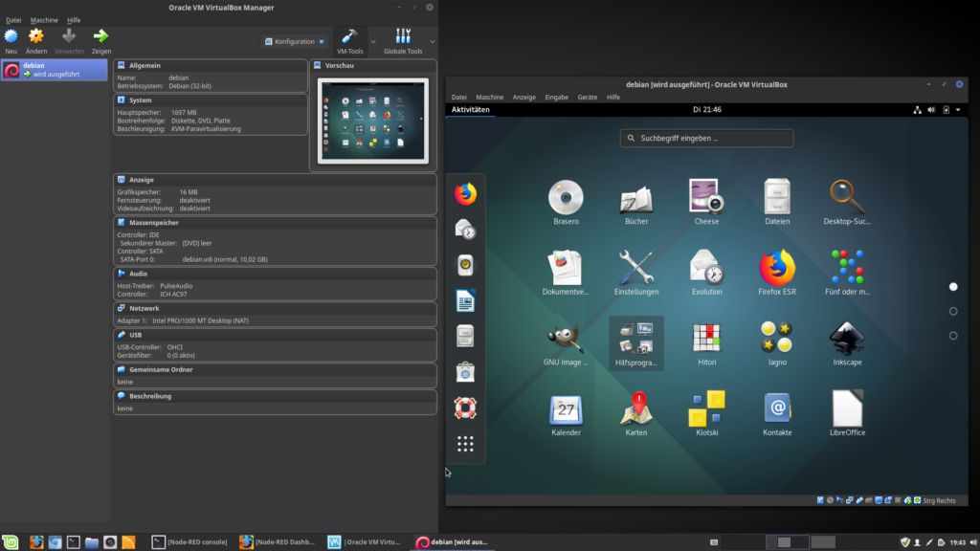Select the first app page indicator dot
Screen dimensions: 980x551
953,286
